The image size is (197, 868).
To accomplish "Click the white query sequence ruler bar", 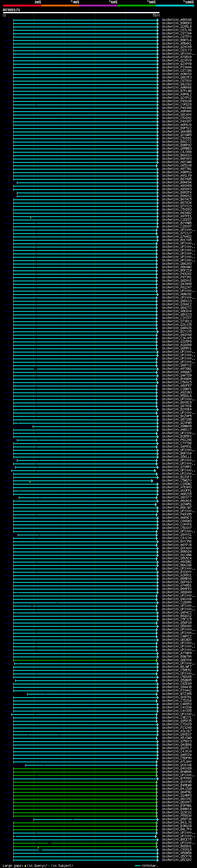I will (x=81, y=12).
